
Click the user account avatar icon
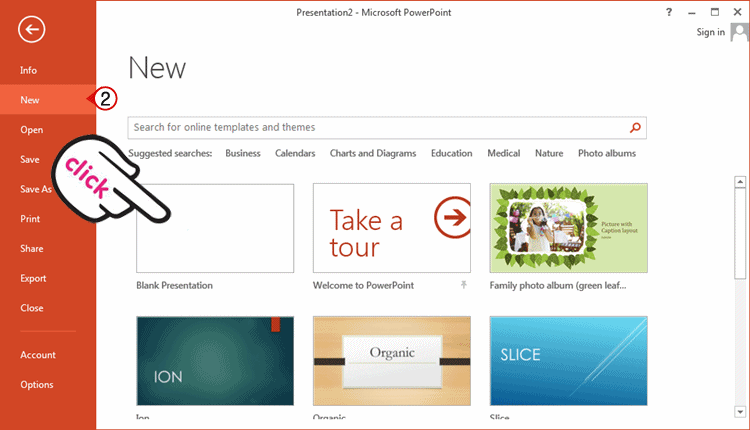(739, 33)
